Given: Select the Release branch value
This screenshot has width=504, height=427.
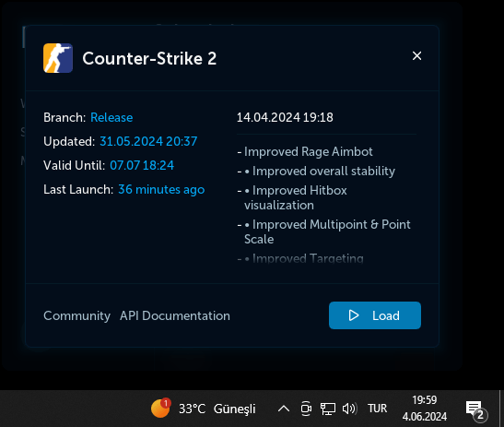Looking at the screenshot, I should coord(111,117).
